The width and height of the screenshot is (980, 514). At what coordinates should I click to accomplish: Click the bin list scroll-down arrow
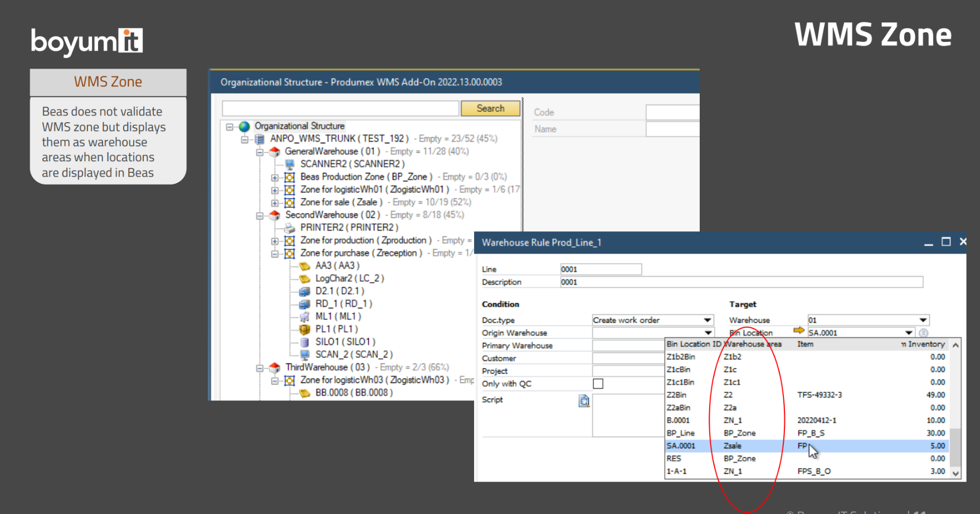[x=956, y=473]
